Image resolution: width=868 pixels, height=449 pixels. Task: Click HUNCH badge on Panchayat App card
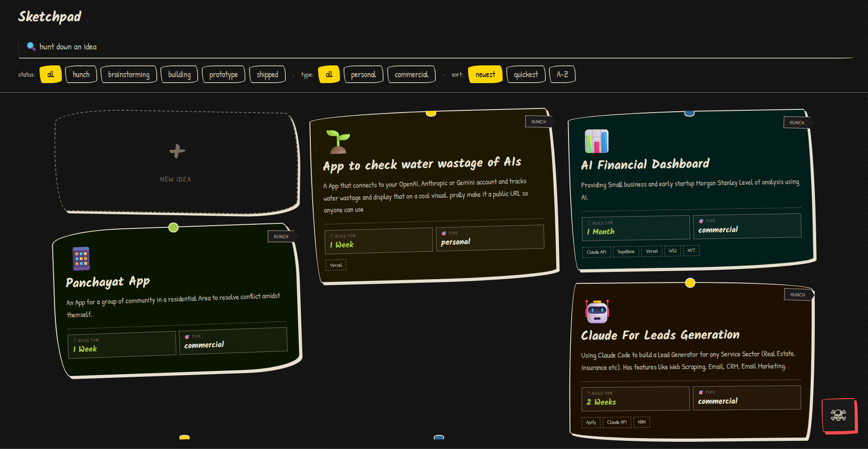[x=281, y=236]
